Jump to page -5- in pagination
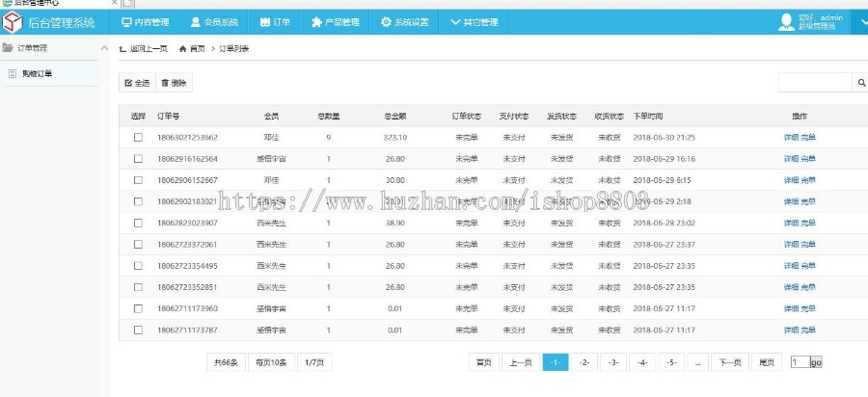 tap(671, 362)
